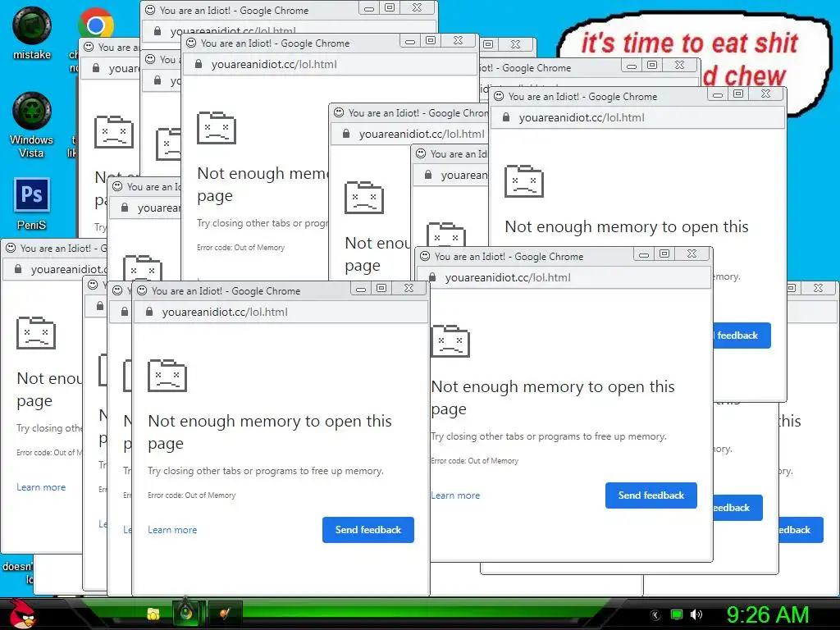Viewport: 840px width, 630px height.
Task: Click Send feedback in the frontmost bottom-left window
Action: click(x=368, y=530)
